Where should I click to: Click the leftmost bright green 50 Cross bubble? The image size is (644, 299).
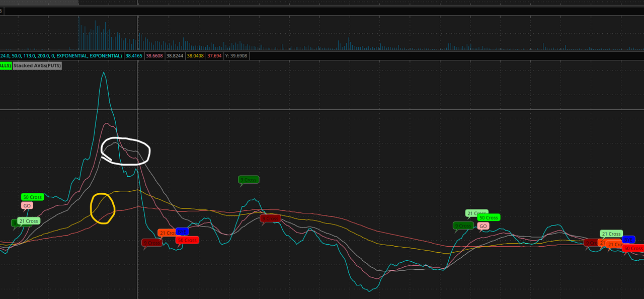(33, 197)
